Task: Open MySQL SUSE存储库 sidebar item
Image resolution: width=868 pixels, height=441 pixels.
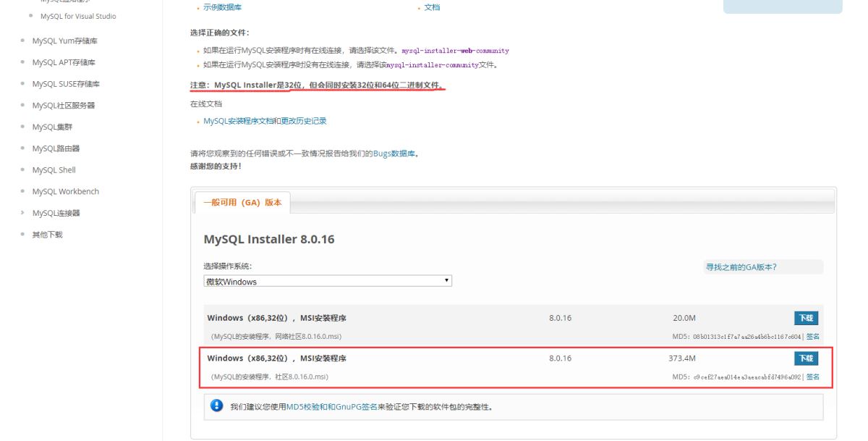Action: 66,84
